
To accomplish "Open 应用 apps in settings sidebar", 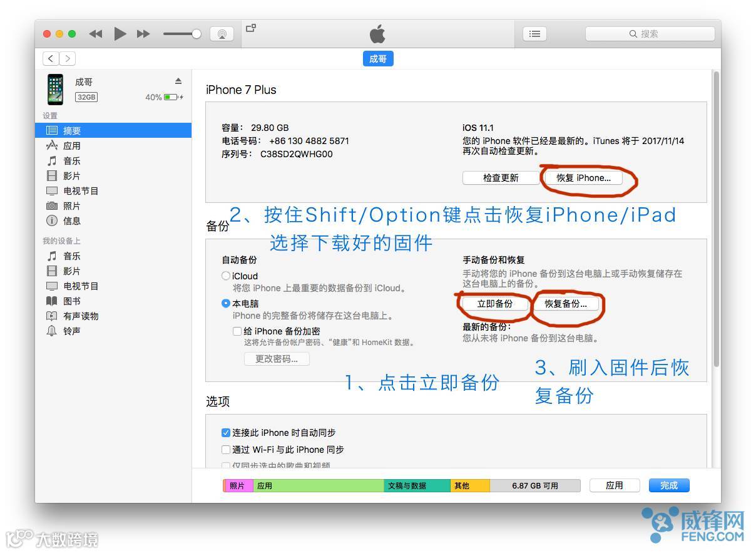I will [x=113, y=145].
